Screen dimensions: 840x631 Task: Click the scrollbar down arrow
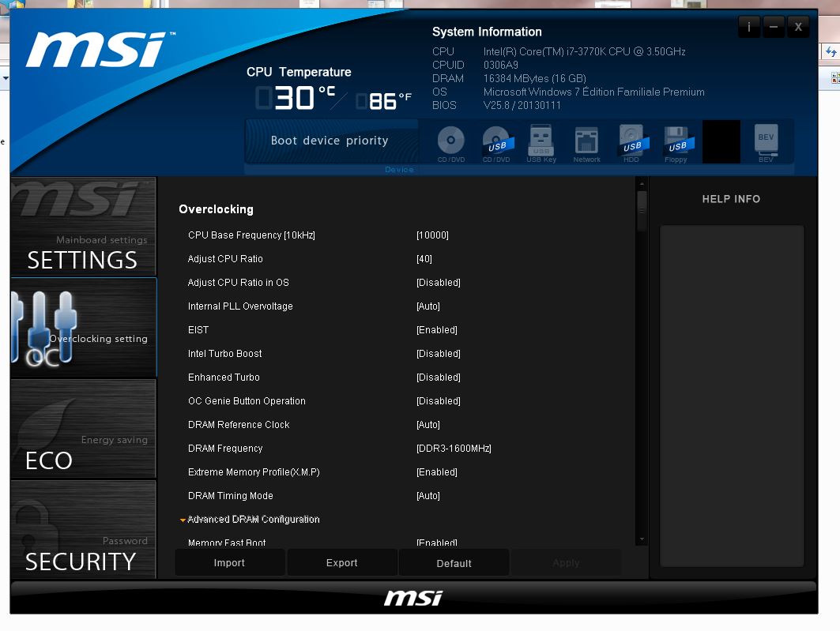tap(641, 539)
